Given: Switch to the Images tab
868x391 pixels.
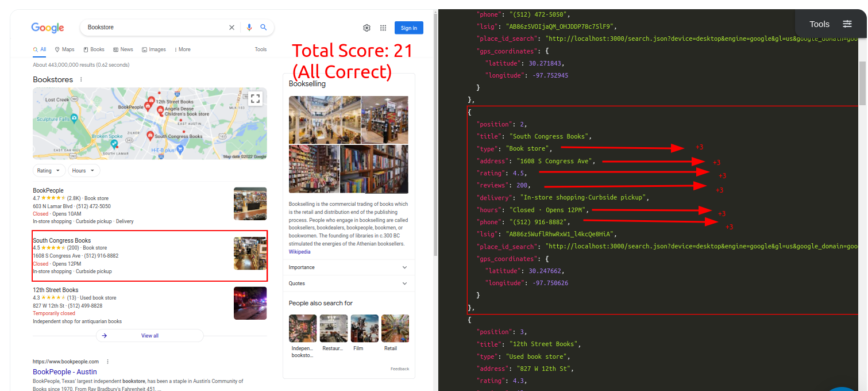Looking at the screenshot, I should click(154, 49).
